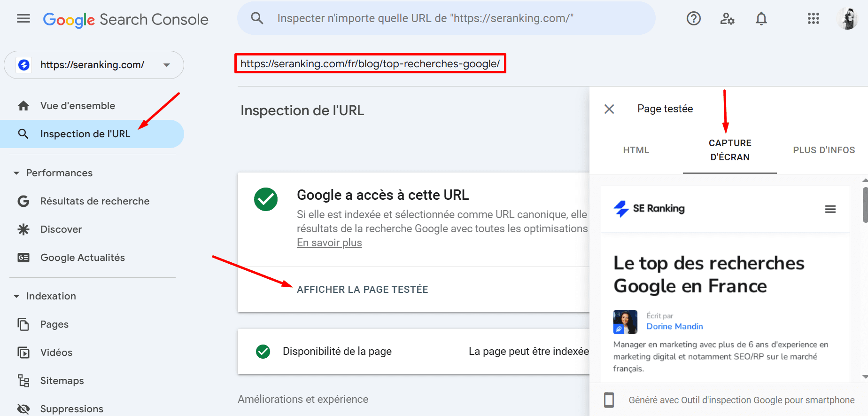Click green checkmark next to Google a accès
This screenshot has height=416, width=868.
coord(266,199)
